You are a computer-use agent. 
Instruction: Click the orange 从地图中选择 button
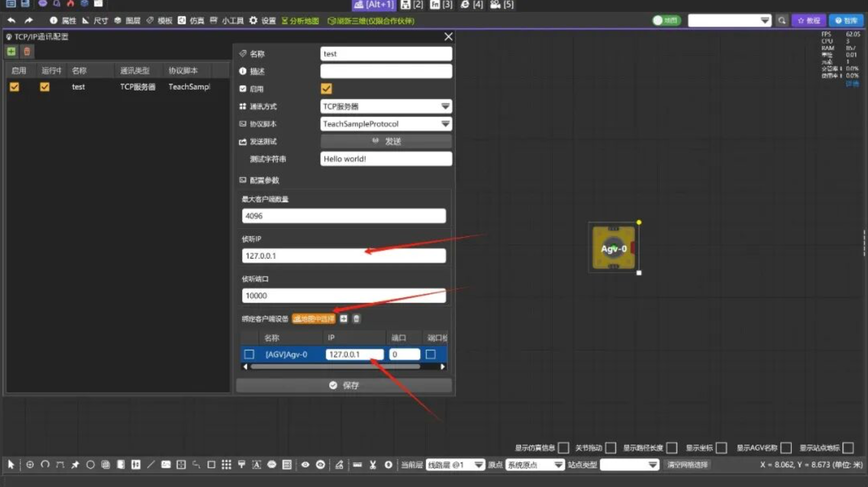click(x=314, y=319)
